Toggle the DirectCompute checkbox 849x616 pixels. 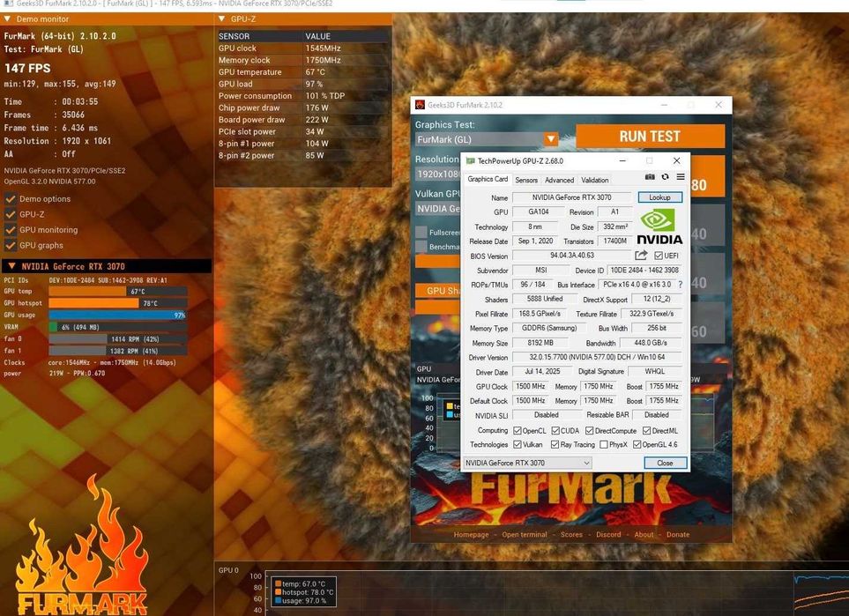point(590,431)
